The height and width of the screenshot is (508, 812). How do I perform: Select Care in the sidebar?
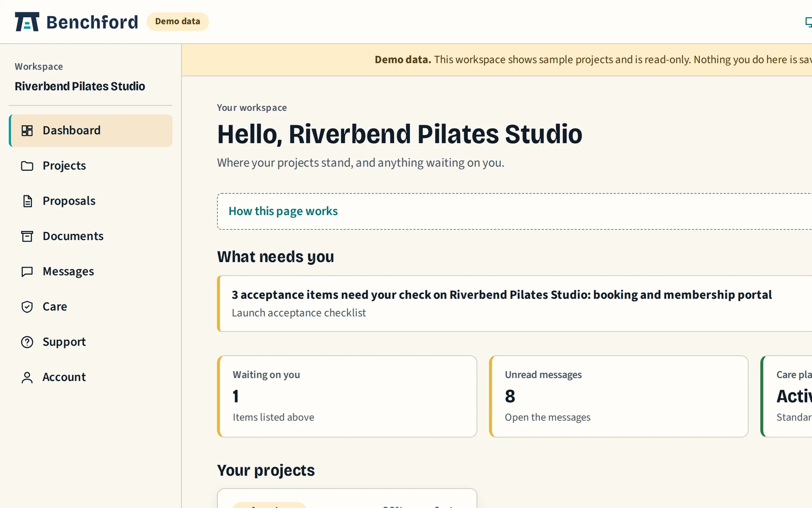[91, 307]
